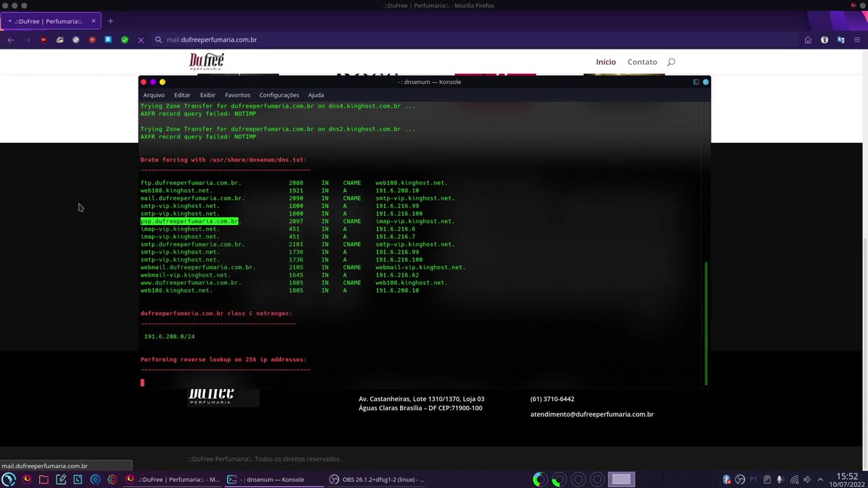This screenshot has width=868, height=488.
Task: Click the green pie system monitor widget
Action: click(x=559, y=480)
